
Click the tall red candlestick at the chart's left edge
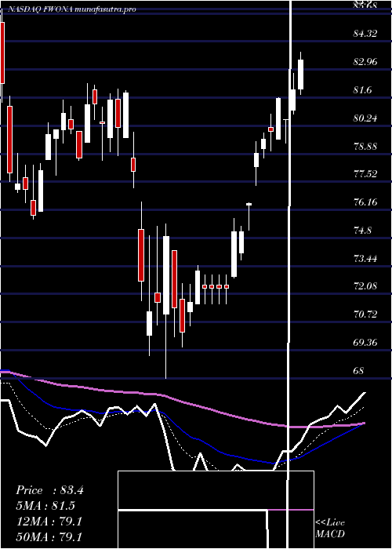(2, 53)
